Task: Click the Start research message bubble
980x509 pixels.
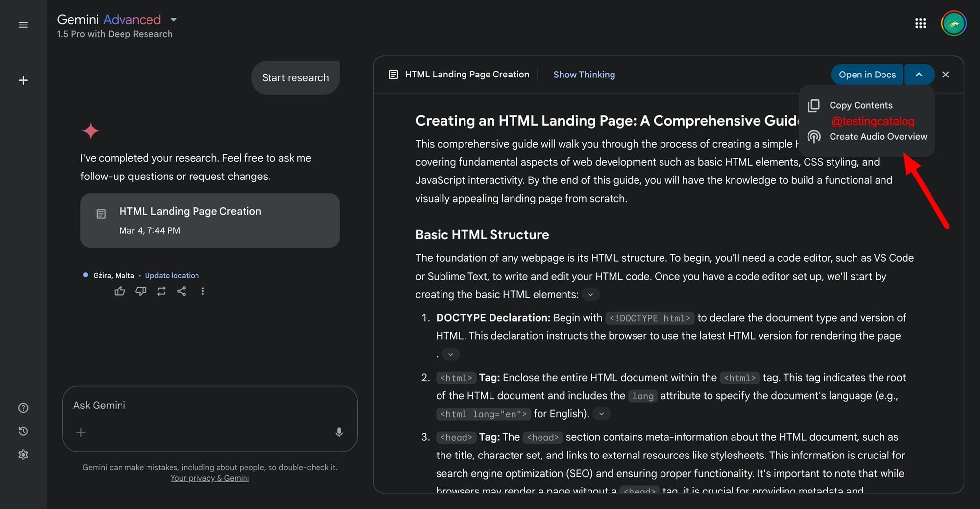Action: point(295,77)
